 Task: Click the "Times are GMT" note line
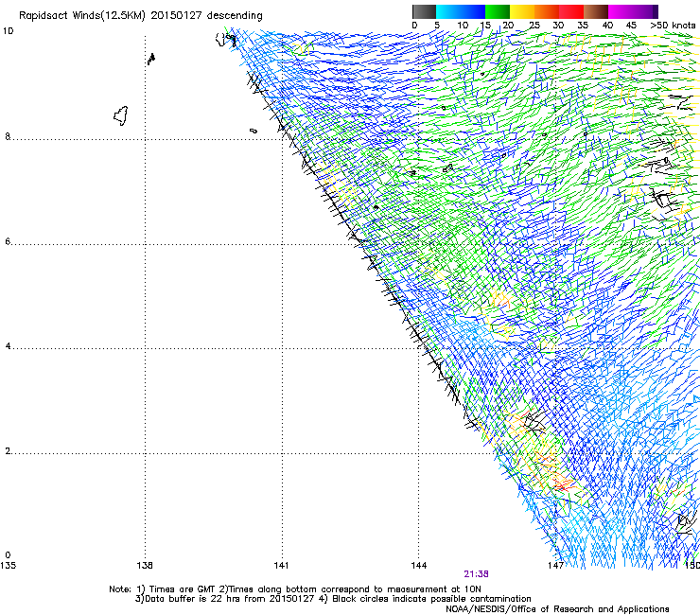(294, 589)
